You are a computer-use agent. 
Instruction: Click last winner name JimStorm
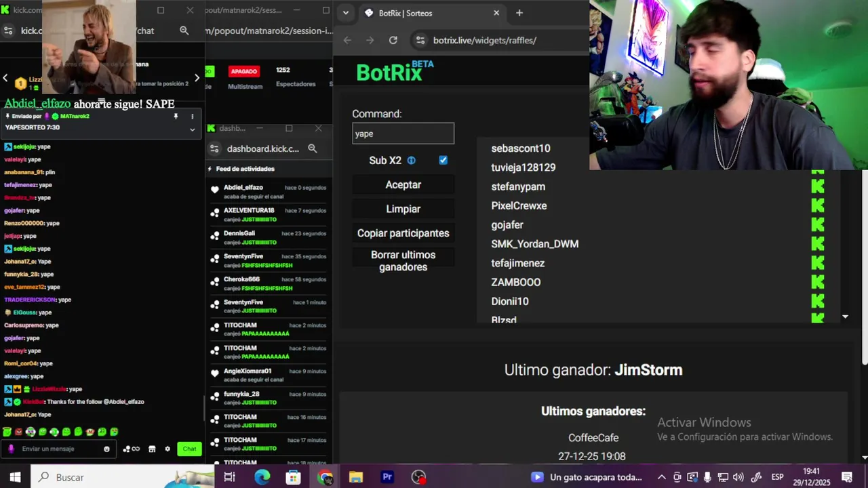[x=648, y=370]
